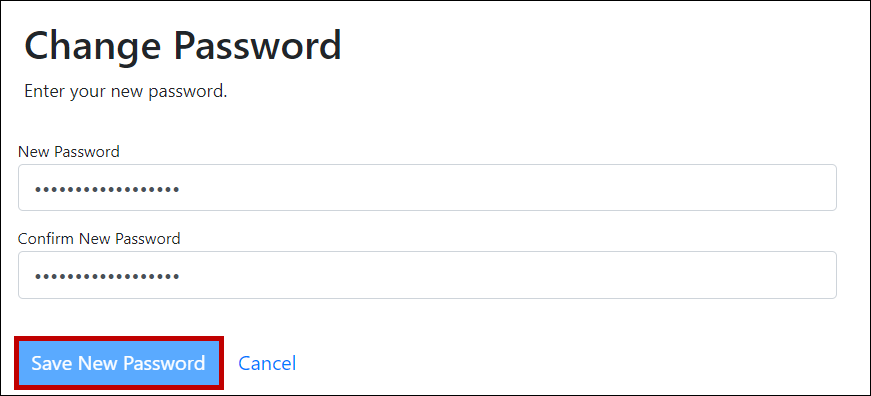Place cursor before first dot in Confirm New Password
The image size is (871, 396).
click(34, 276)
